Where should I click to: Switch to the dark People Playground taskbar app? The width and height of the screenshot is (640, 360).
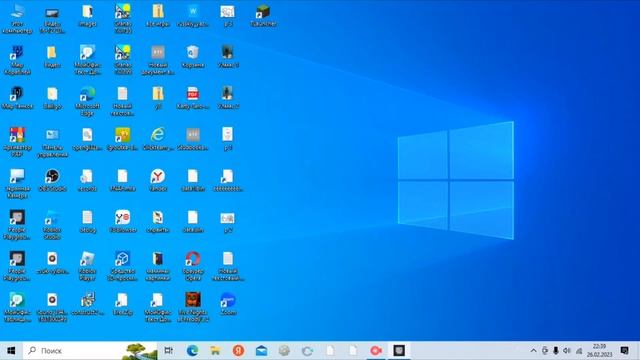click(x=399, y=351)
